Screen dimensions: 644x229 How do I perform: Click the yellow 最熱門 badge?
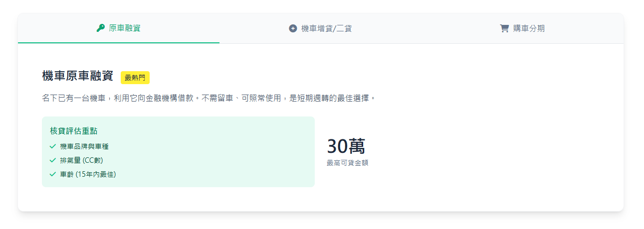(135, 78)
